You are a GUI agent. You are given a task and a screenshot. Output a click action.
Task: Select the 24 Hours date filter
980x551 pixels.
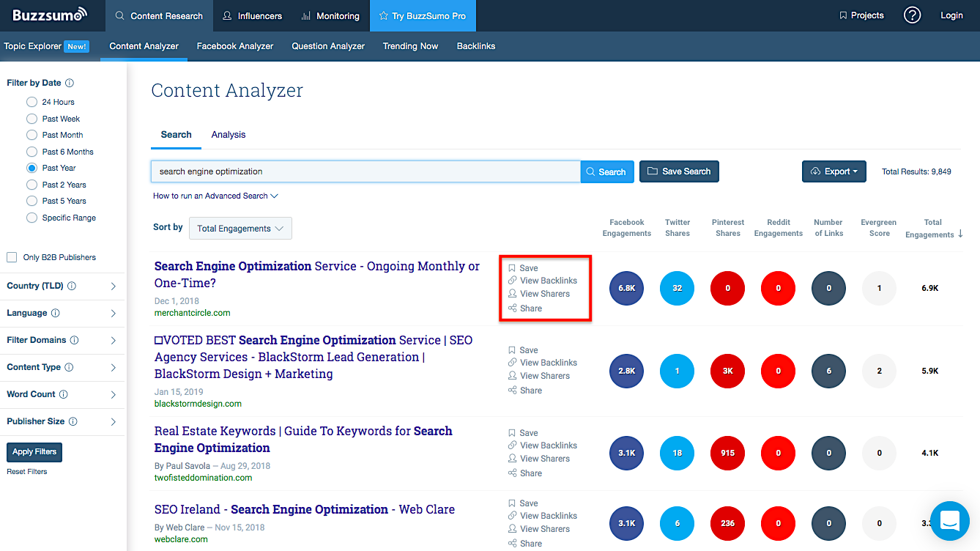(31, 102)
